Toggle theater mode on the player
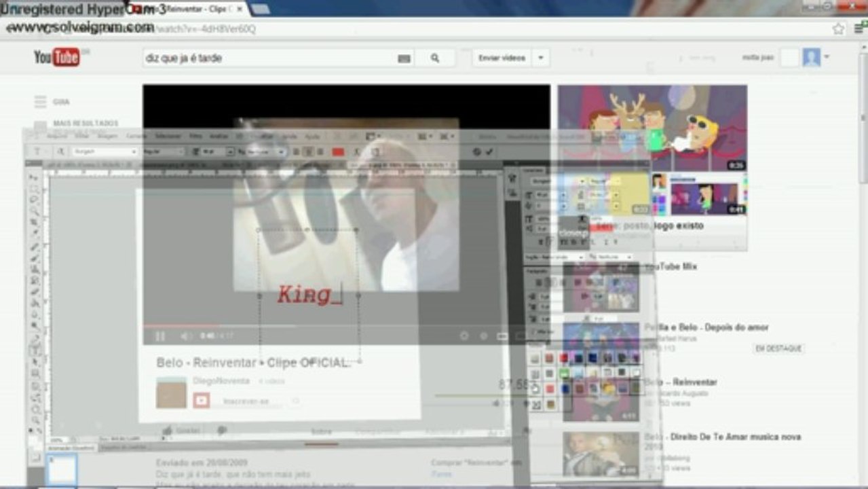Screen dimensions: 868x489 tap(502, 336)
